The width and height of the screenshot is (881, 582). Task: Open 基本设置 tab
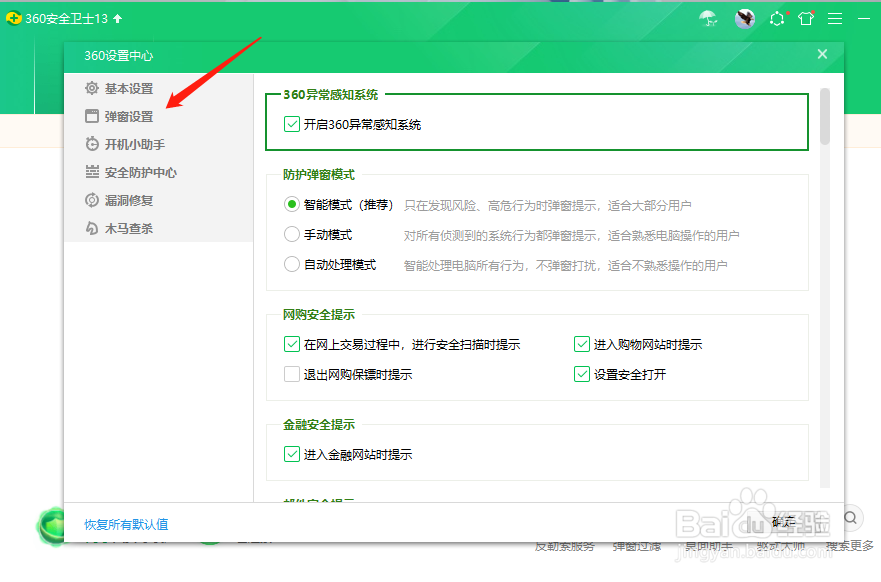coord(129,89)
